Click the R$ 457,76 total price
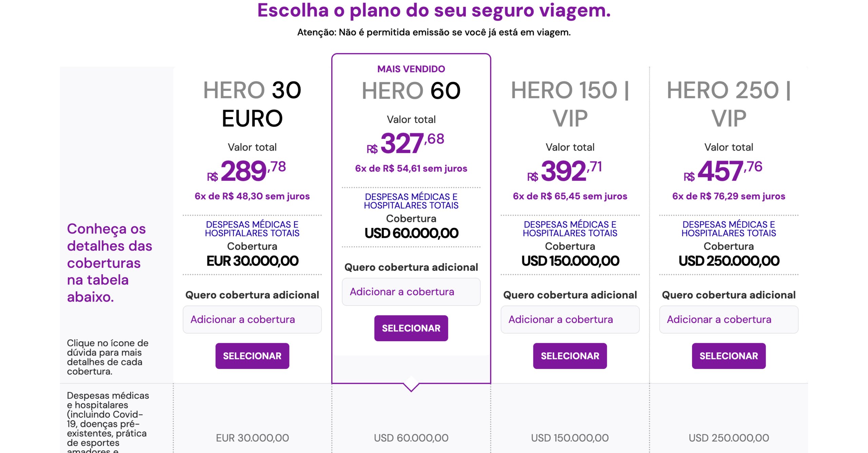The height and width of the screenshot is (453, 868). (723, 171)
